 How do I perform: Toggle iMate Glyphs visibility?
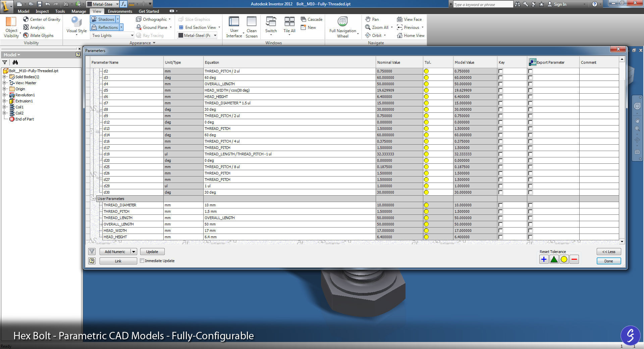click(x=38, y=35)
